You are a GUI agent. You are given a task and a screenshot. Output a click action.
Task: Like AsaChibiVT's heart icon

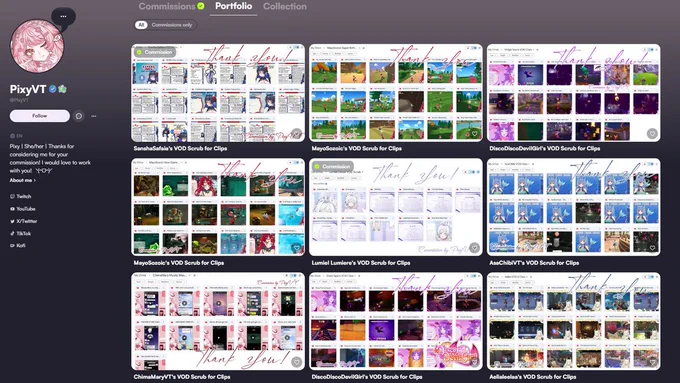652,248
